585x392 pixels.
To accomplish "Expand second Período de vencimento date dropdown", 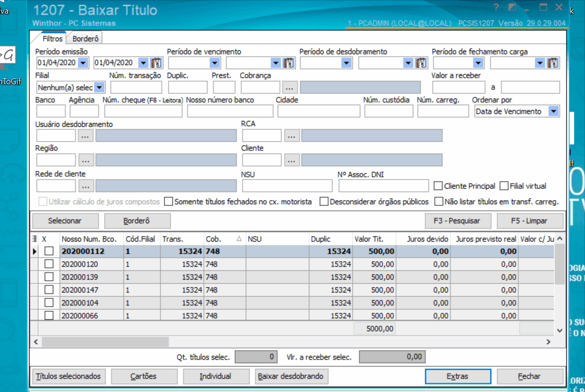I will tap(275, 63).
